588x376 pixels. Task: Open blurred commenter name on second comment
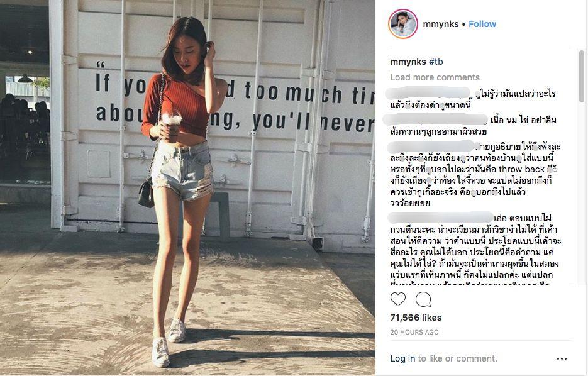click(435, 120)
